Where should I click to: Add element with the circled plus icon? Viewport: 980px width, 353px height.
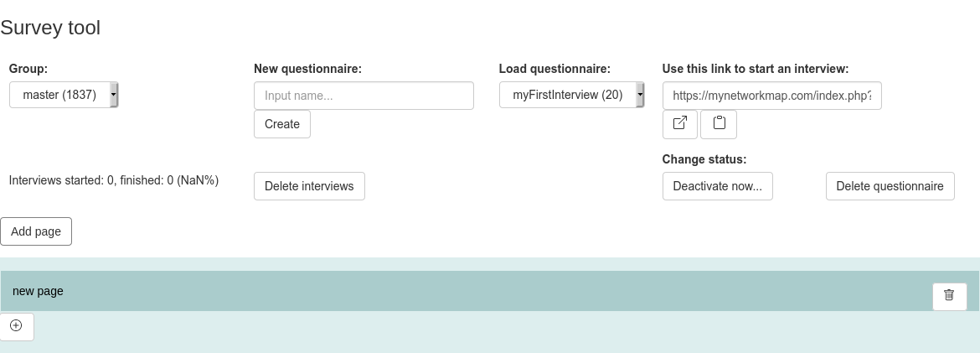[16, 326]
